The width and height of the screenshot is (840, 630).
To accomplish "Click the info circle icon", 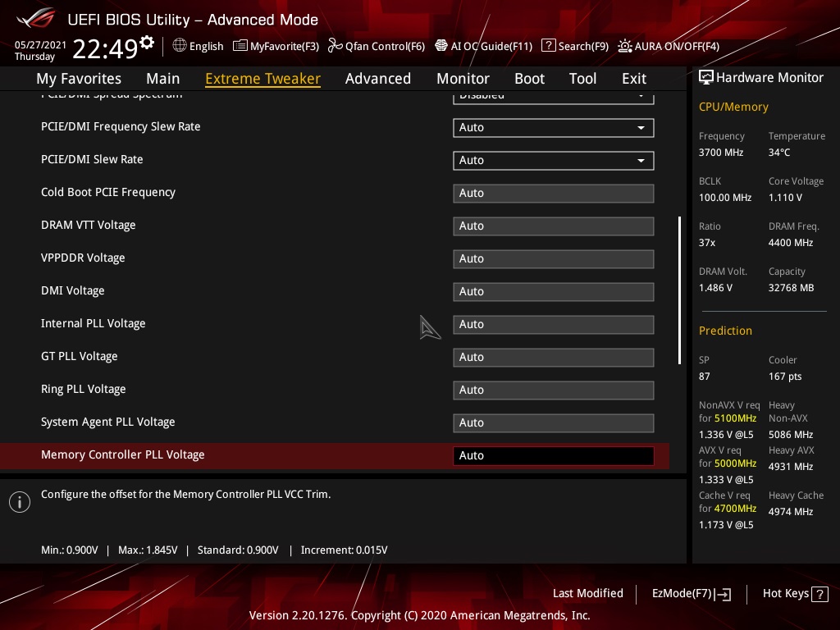I will point(20,502).
